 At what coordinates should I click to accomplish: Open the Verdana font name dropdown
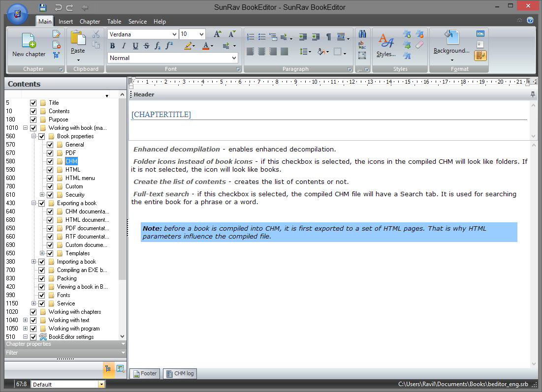[x=174, y=34]
